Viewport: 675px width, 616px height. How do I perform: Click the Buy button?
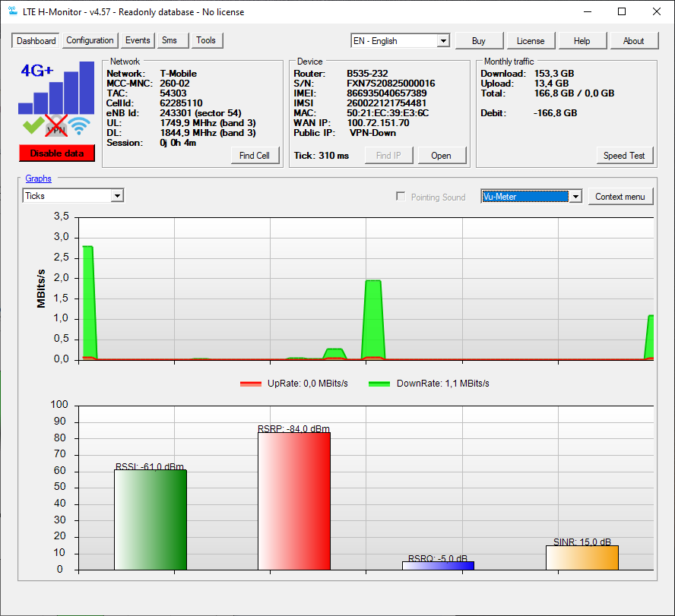479,41
